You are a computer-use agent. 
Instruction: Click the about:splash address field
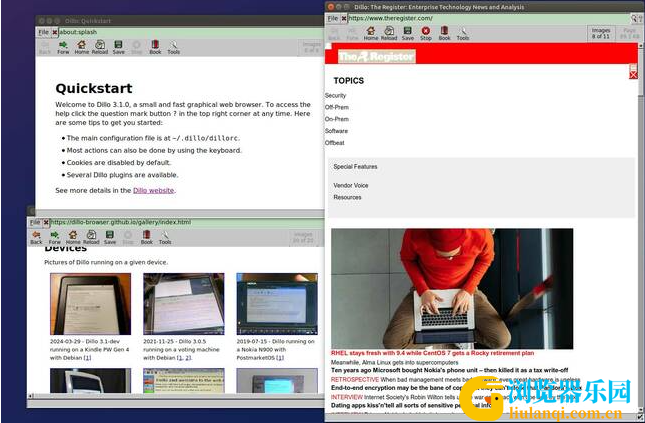191,32
